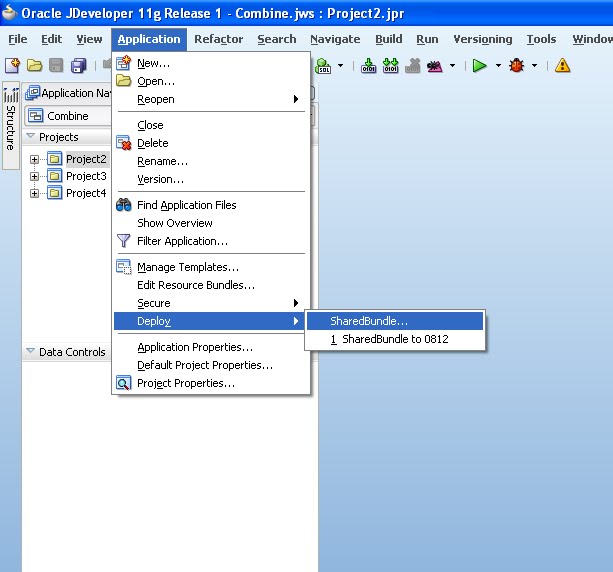Click the Project3 folder icon
The height and width of the screenshot is (572, 613).
click(x=55, y=176)
